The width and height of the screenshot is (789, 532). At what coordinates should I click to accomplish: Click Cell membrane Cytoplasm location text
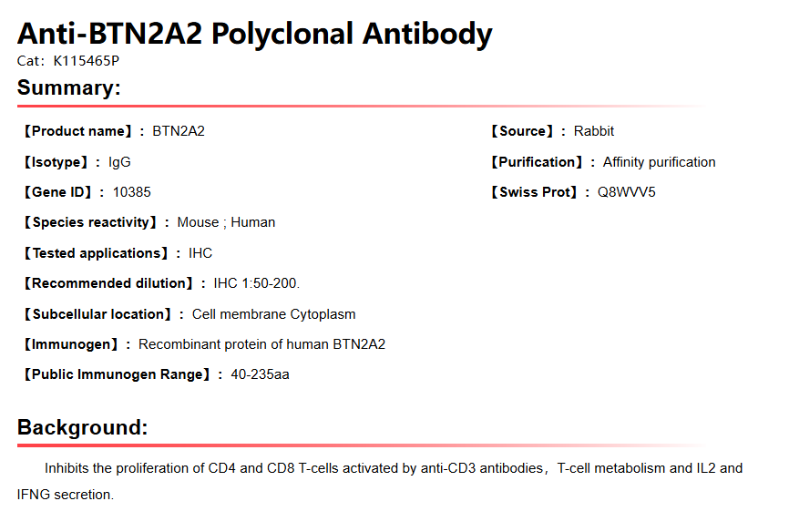pos(273,314)
